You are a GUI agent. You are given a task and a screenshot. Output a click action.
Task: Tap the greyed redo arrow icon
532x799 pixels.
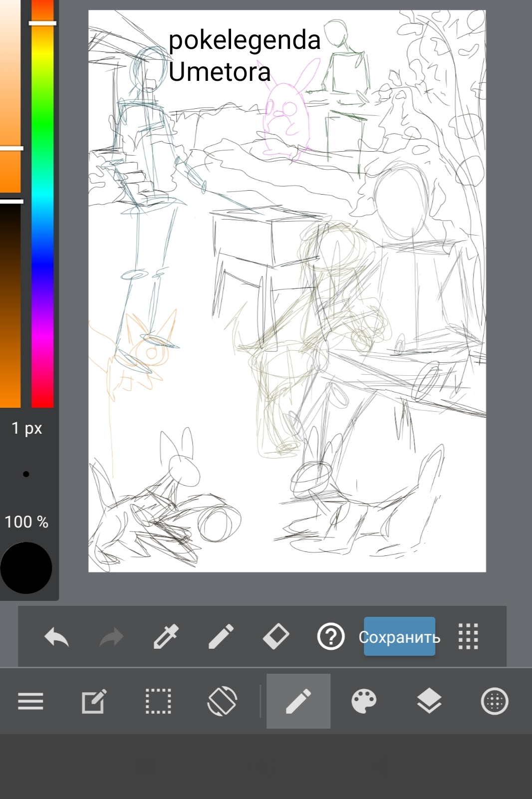(x=111, y=637)
